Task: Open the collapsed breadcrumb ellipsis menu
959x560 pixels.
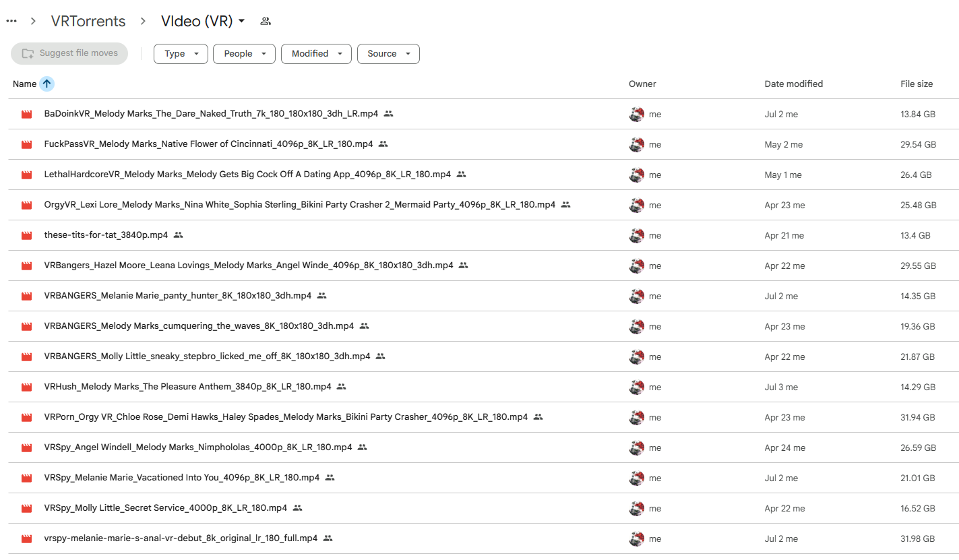Action: (x=11, y=21)
